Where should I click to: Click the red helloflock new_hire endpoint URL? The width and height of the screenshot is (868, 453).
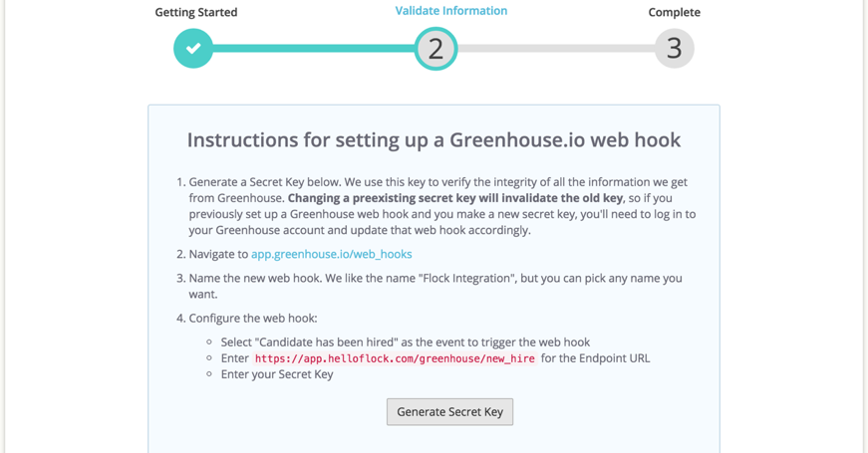[395, 358]
